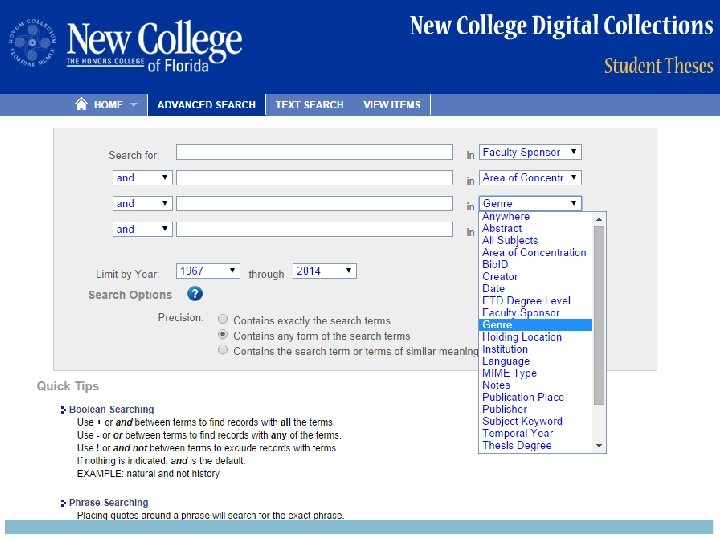
Task: Open the third 'and' boolean dropdown
Action: [142, 229]
